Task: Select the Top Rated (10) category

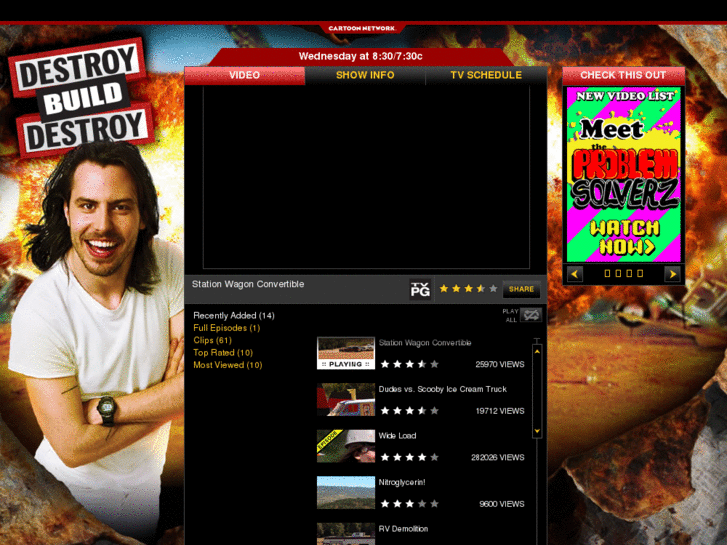Action: coord(223,353)
